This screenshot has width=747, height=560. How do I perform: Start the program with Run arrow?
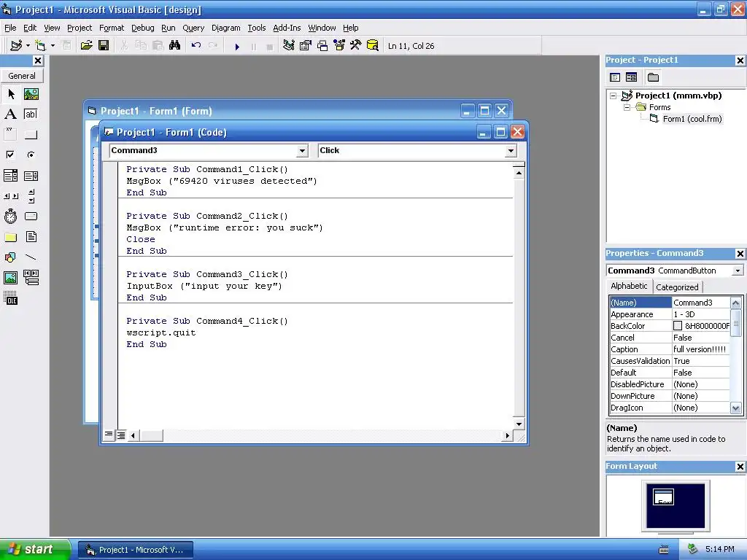[237, 46]
